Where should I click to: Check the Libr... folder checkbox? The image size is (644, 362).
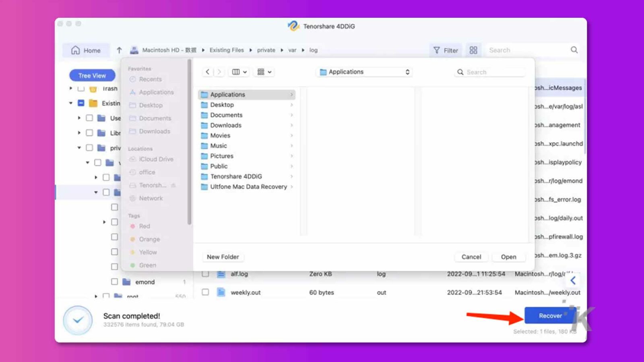point(89,133)
